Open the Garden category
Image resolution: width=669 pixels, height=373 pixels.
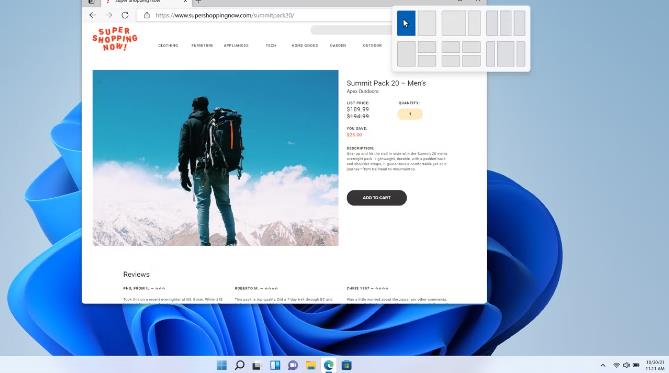coord(338,45)
